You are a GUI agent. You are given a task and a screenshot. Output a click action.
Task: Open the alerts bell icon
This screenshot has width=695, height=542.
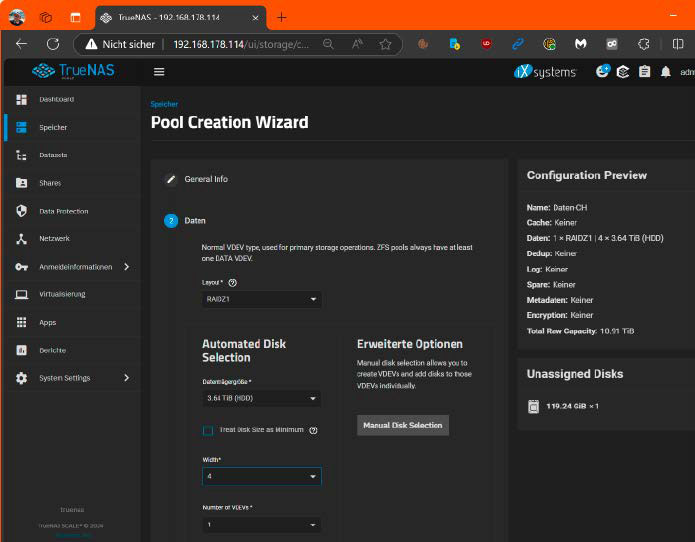click(665, 71)
